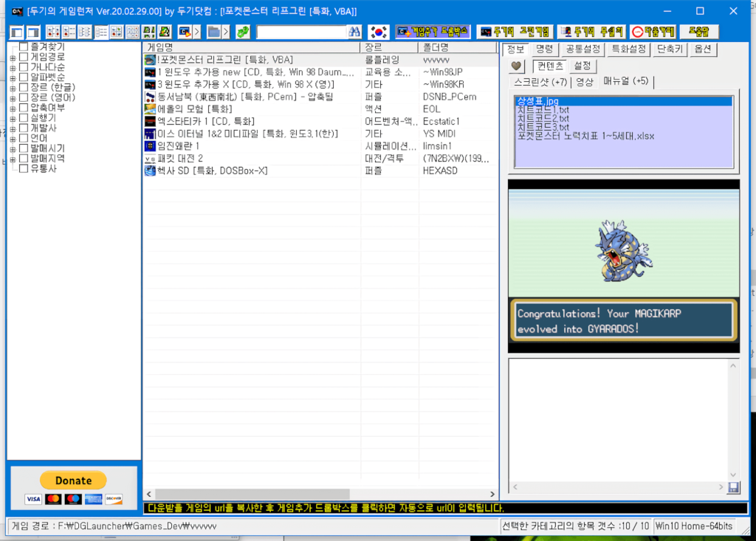Click icon of 에올의 모험 row
Viewport: 756px width, 541px height.
(150, 109)
